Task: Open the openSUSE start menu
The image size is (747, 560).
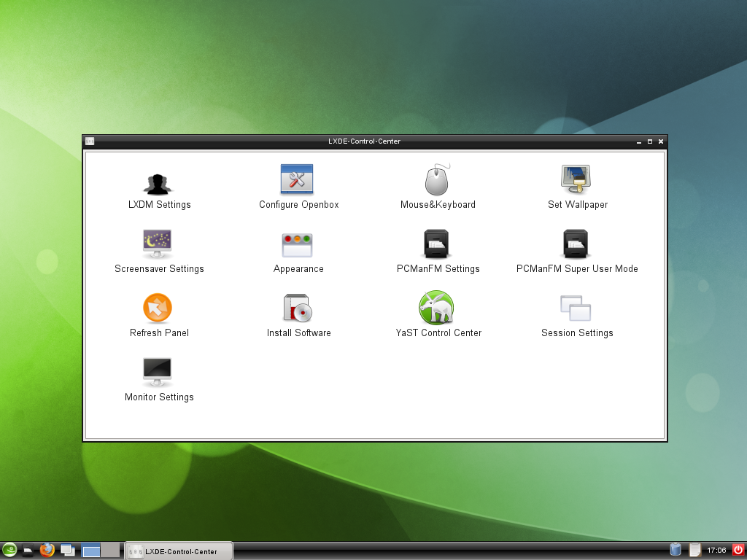Action: 9,551
